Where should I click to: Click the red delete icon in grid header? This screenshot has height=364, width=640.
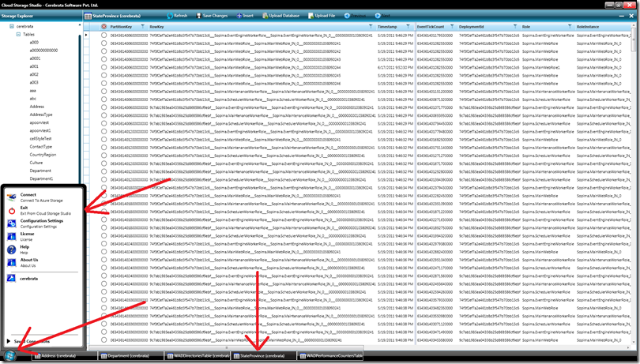click(104, 27)
